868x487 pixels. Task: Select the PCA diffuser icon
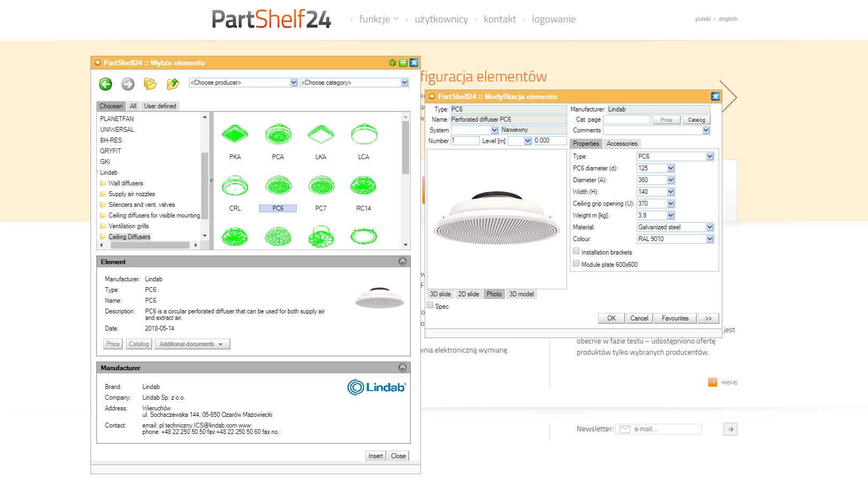(x=278, y=134)
